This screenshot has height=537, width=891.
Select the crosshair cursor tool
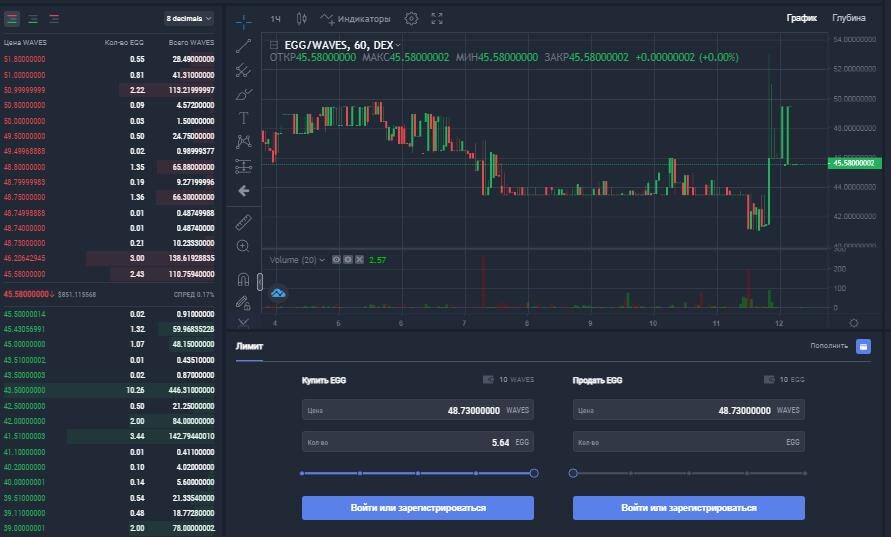[x=243, y=22]
